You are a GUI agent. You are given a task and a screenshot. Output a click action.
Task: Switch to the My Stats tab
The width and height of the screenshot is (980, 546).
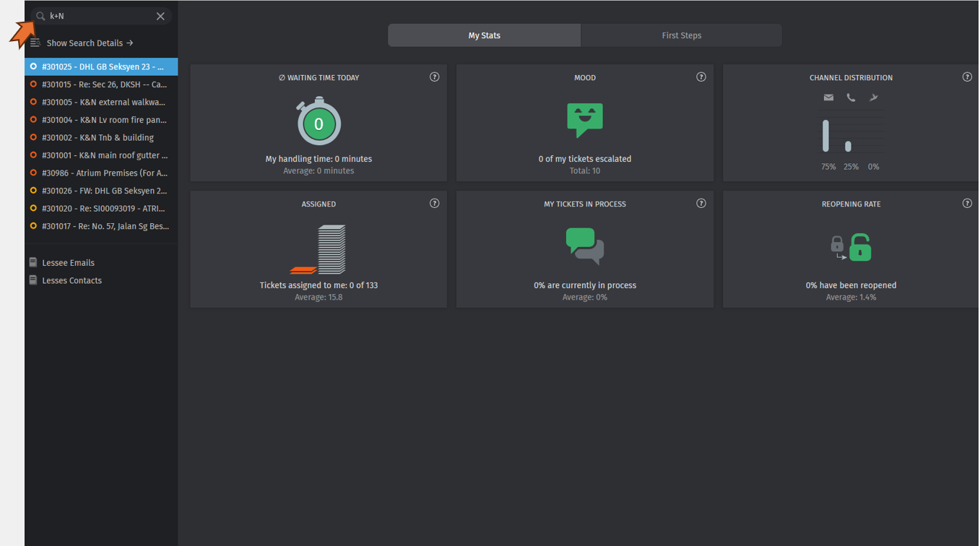point(484,35)
